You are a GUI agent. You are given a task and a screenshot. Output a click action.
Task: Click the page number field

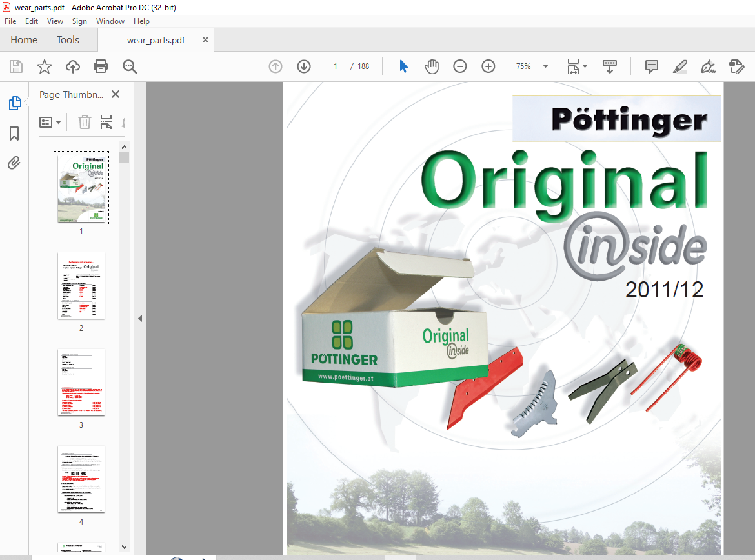pyautogui.click(x=336, y=66)
